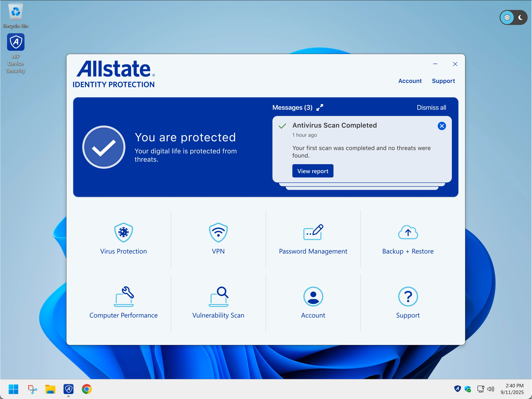The height and width of the screenshot is (399, 532).
Task: Launch Google Chrome from taskbar
Action: click(87, 389)
